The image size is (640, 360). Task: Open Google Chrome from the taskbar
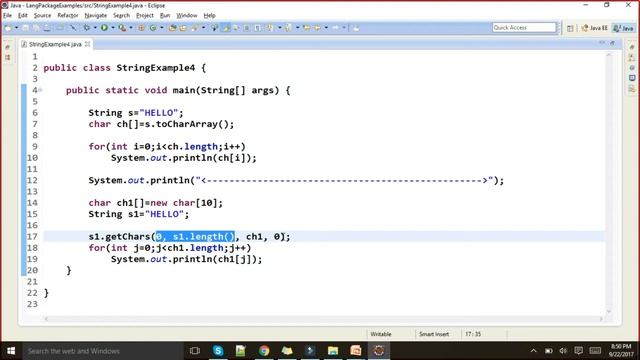point(264,351)
